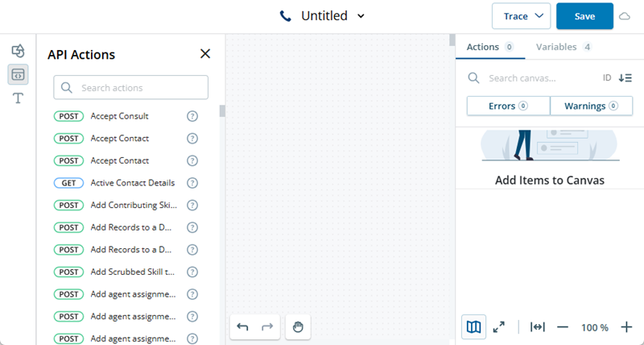Open the Trace dropdown
Viewport: 644px width, 345px height.
pos(521,16)
